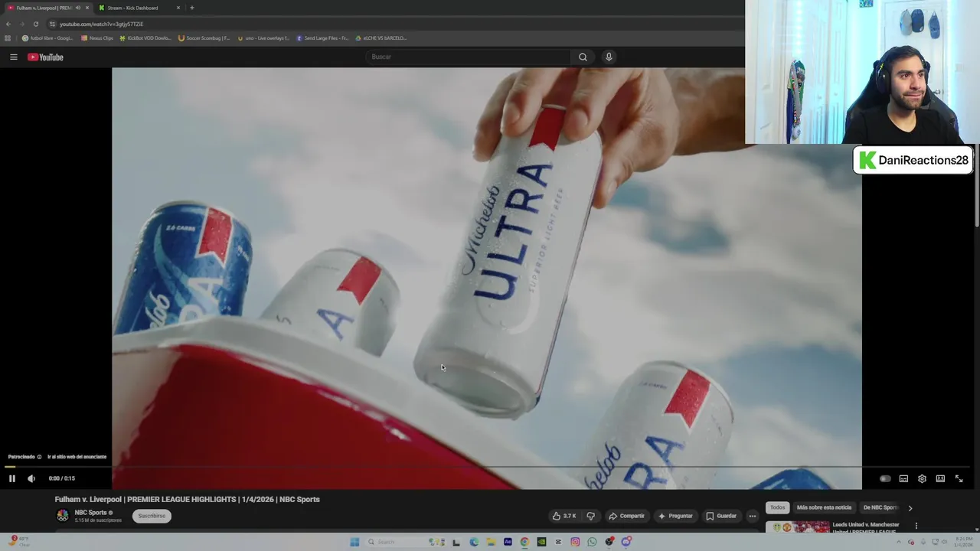Open Instagram from the taskbar

[x=575, y=542]
